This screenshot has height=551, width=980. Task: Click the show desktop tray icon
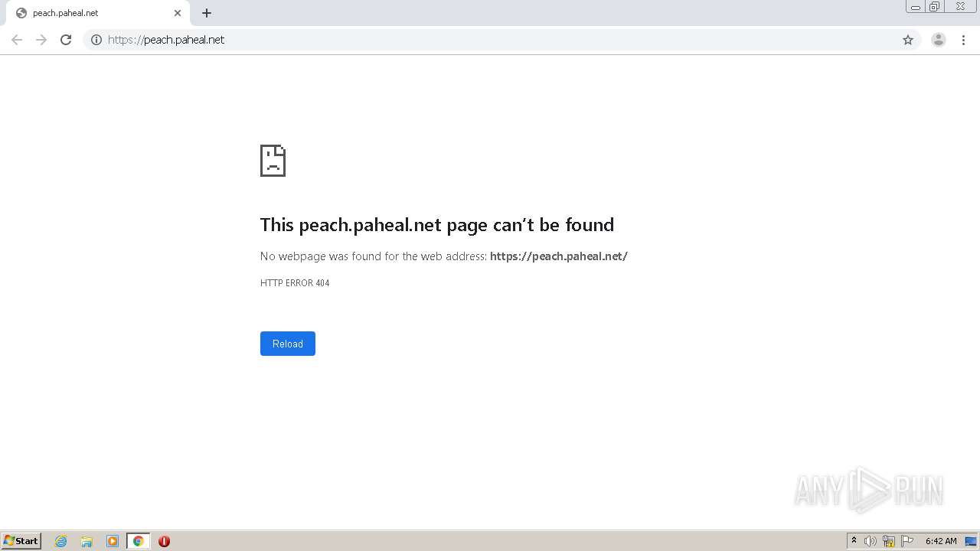point(971,541)
